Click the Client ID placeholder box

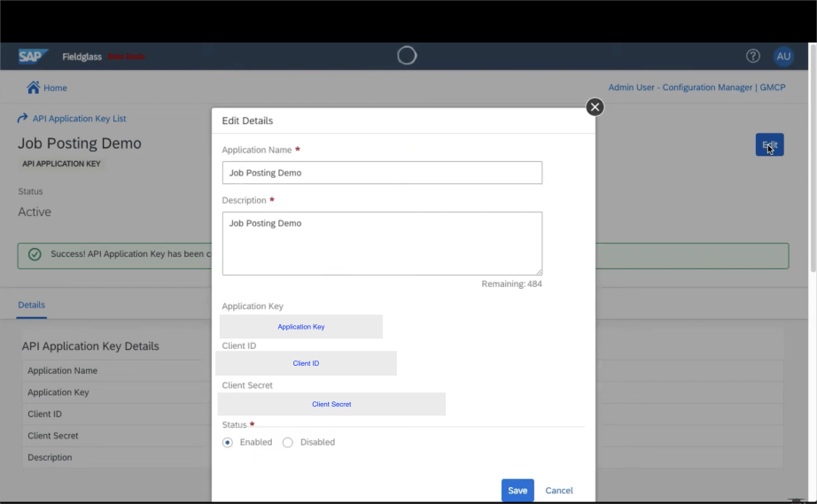[x=306, y=363]
